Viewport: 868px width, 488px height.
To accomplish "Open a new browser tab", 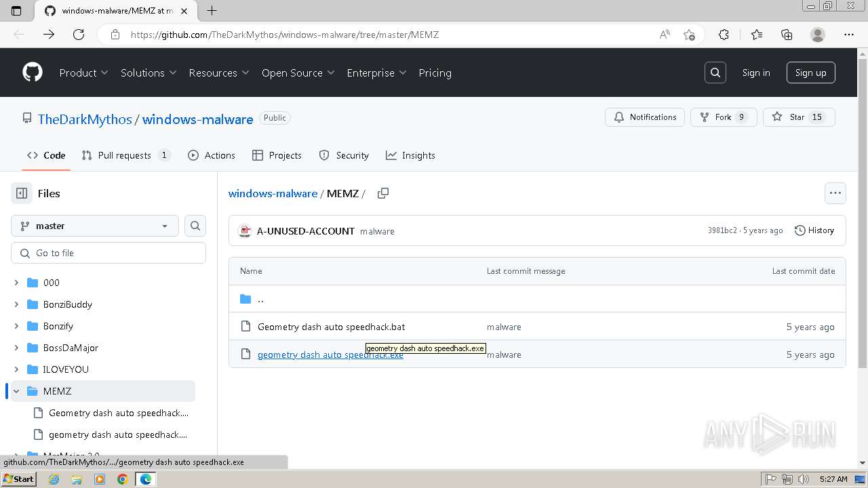I will pos(212,10).
